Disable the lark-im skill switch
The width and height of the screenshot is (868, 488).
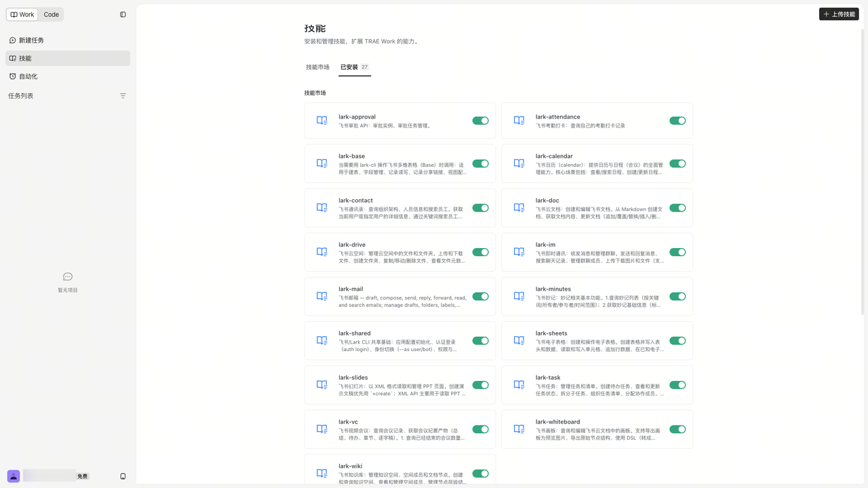tap(677, 252)
